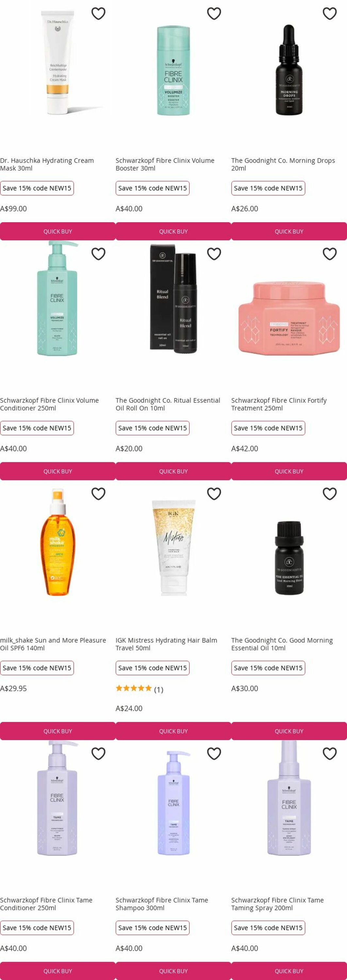The image size is (347, 980).
Task: Open Schwarzkopf Fibre Clinix Fortify Treatment link
Action: tap(279, 404)
